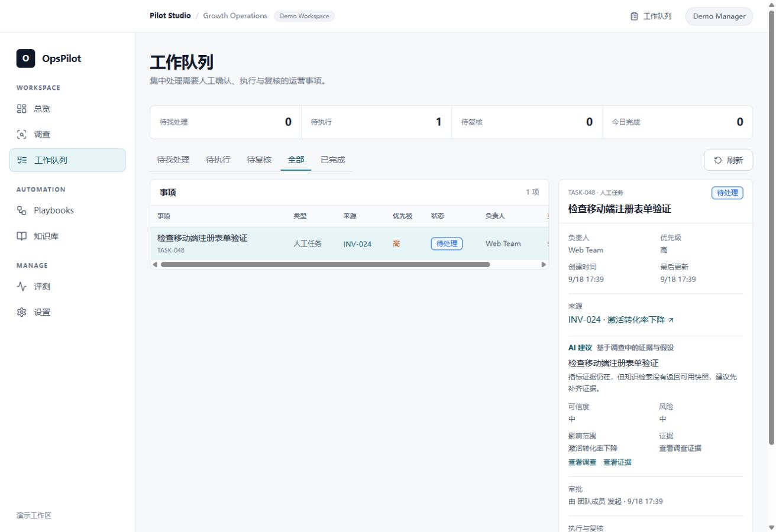The image size is (776, 532).
Task: Click the OpsPilot logo icon
Action: (25, 59)
